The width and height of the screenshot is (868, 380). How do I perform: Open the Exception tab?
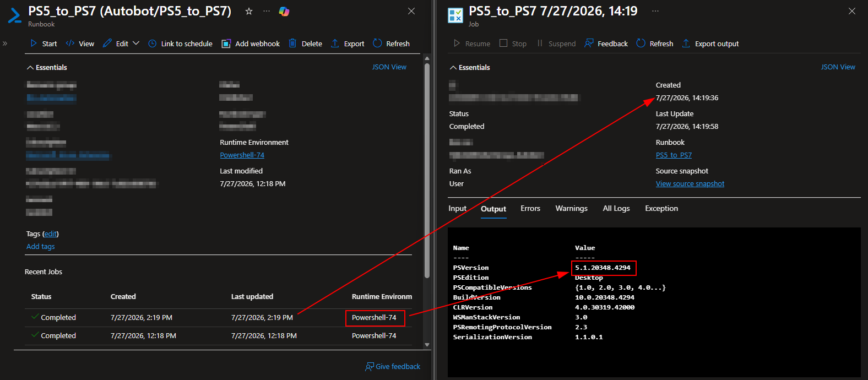click(x=661, y=208)
